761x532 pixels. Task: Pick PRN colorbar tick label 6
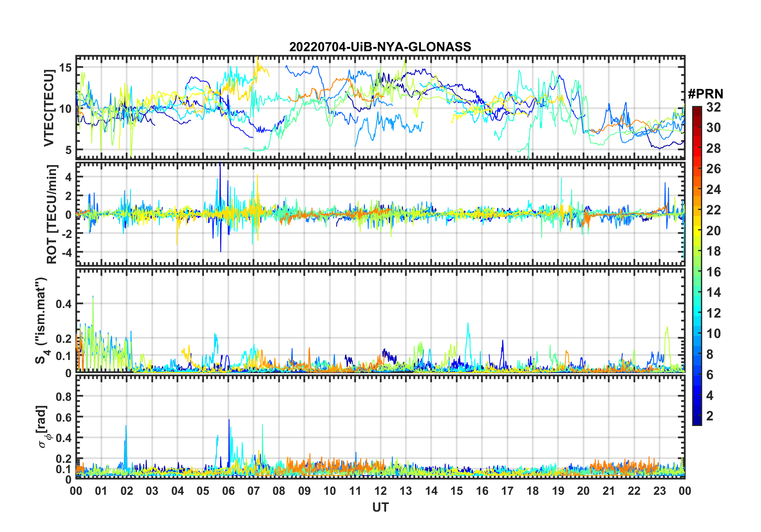coord(710,375)
